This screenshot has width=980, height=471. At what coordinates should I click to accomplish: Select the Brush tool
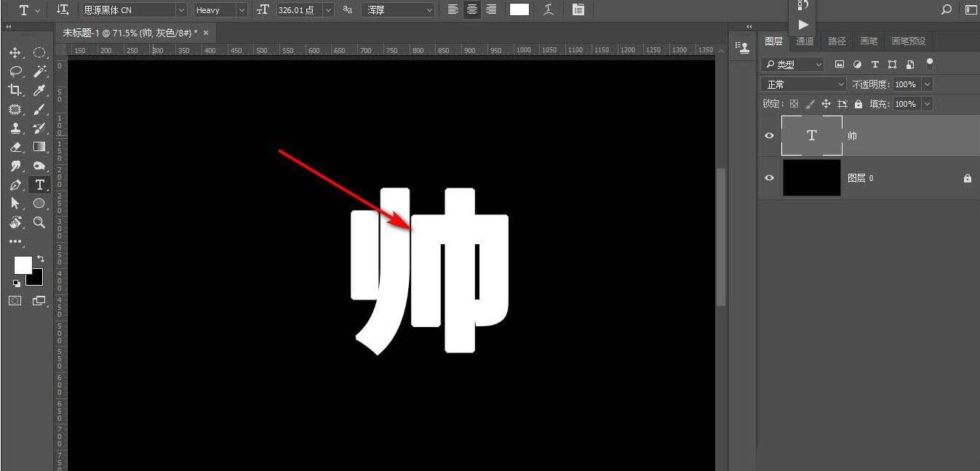(x=39, y=109)
